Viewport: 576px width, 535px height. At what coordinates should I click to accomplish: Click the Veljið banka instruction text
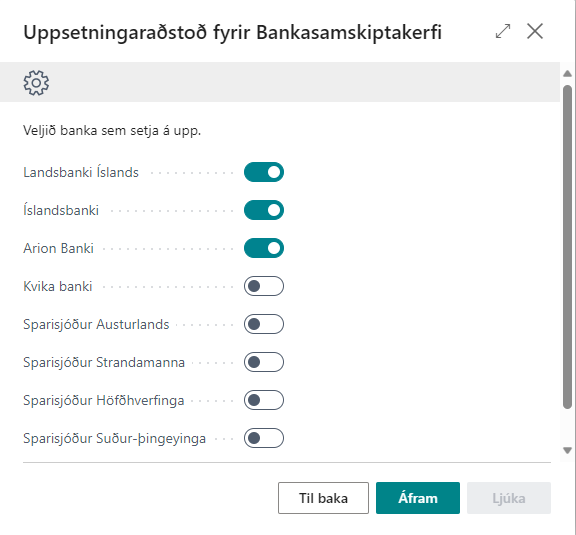coord(112,130)
